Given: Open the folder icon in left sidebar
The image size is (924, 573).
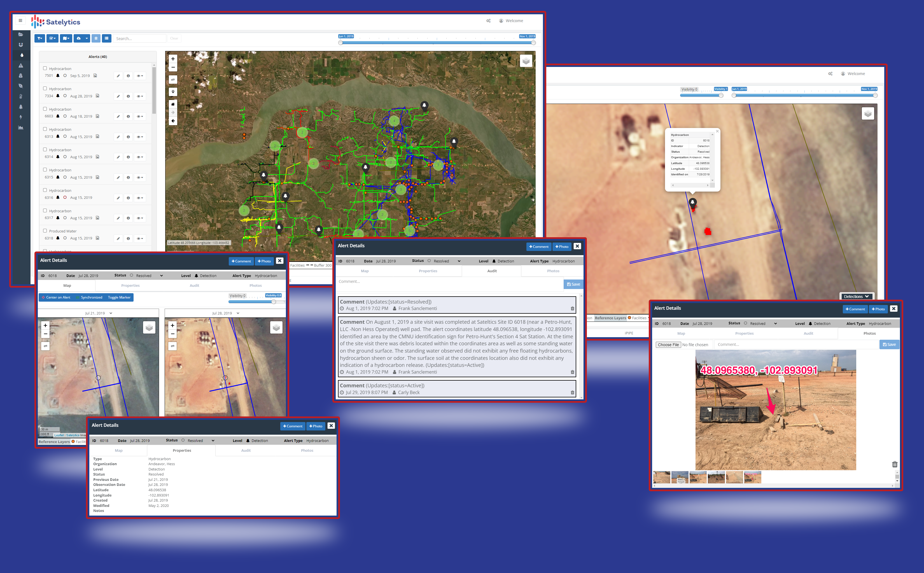Looking at the screenshot, I should coord(21,34).
